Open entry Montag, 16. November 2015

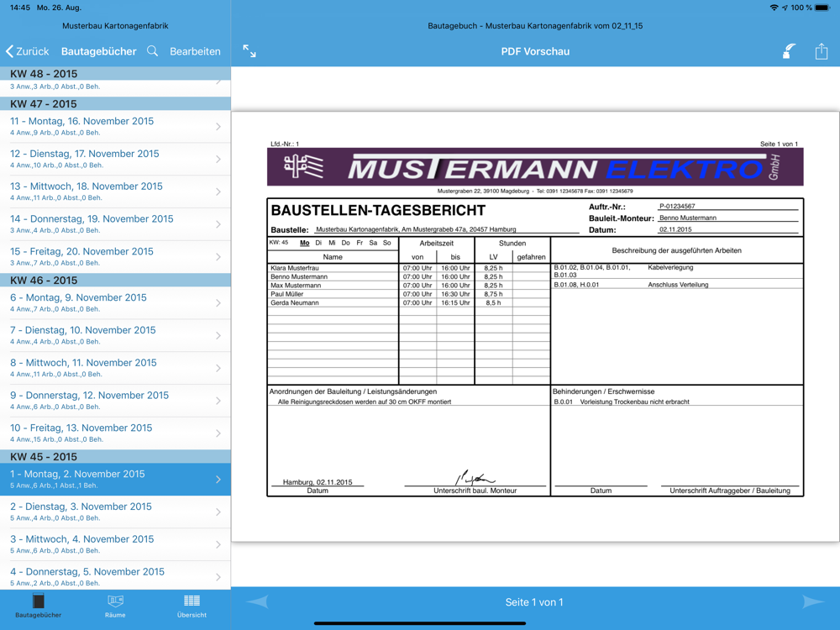pos(115,127)
